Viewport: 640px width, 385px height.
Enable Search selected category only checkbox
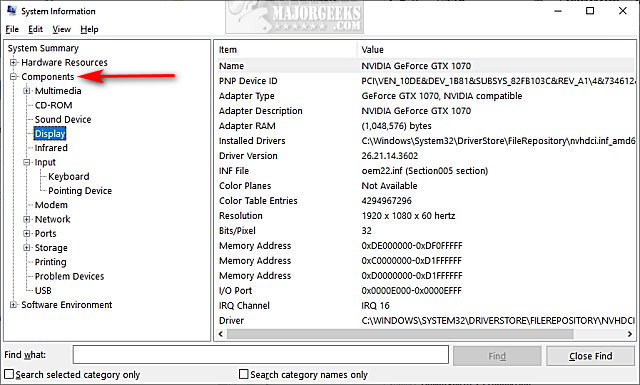pos(9,374)
